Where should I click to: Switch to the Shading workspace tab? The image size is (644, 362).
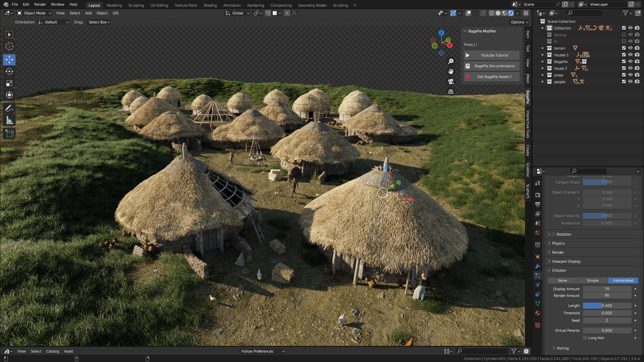210,5
